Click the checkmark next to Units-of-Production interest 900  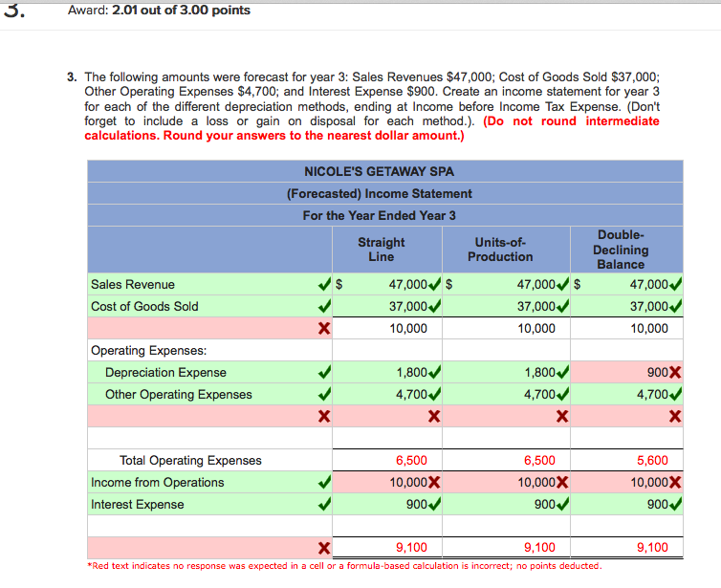(x=562, y=504)
